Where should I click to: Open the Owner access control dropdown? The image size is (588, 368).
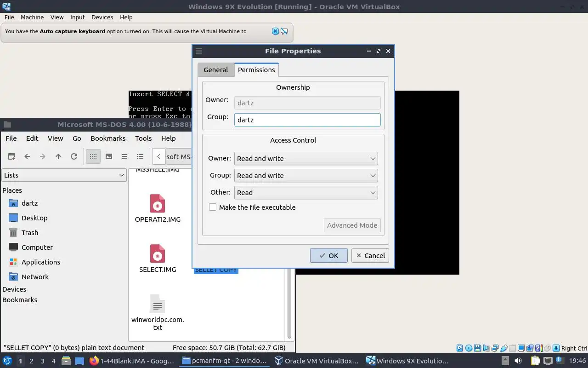click(306, 158)
